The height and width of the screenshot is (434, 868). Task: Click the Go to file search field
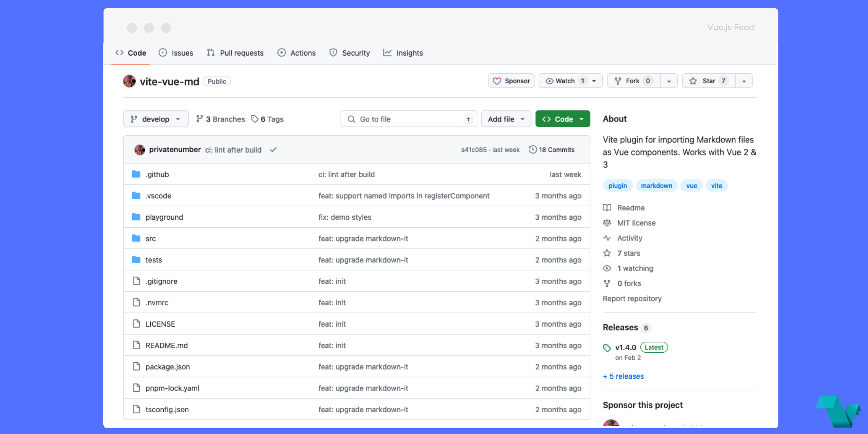pos(408,119)
